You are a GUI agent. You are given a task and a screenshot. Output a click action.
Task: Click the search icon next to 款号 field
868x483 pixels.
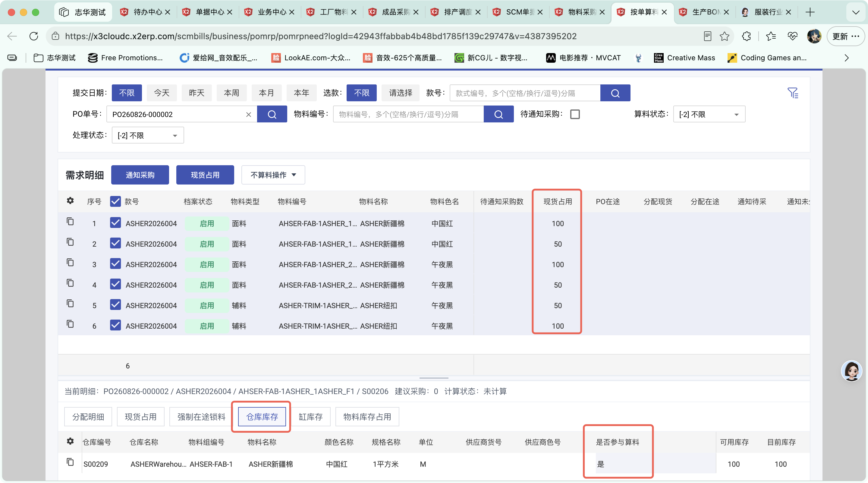(615, 93)
